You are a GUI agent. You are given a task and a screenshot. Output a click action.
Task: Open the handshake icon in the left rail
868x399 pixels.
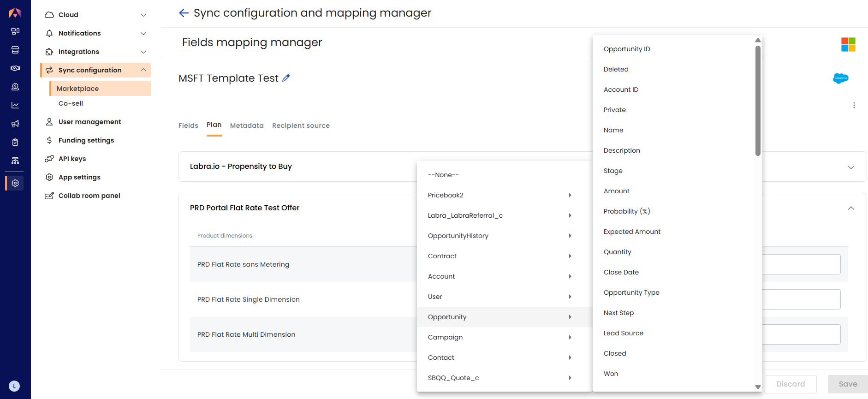(15, 68)
